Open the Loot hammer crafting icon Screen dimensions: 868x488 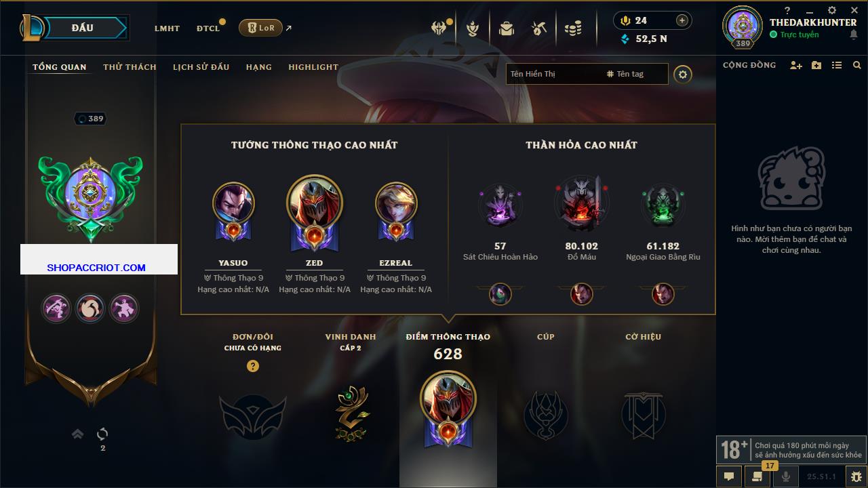[539, 28]
